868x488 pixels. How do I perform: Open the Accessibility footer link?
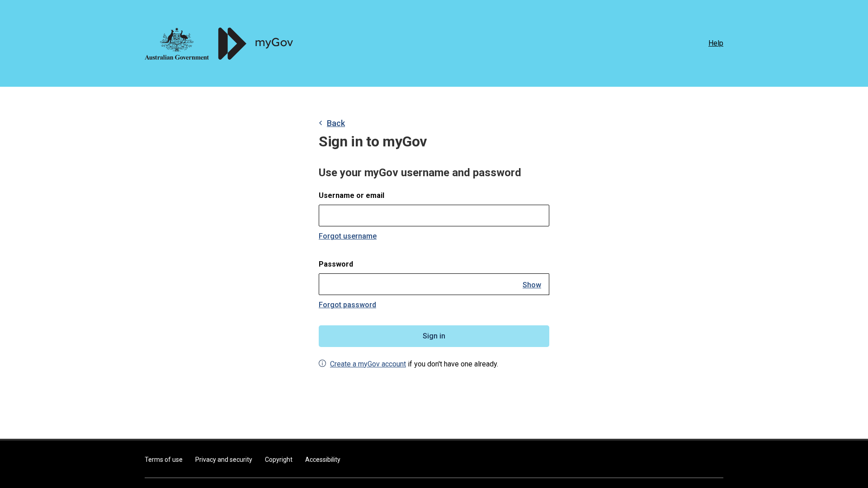click(323, 460)
